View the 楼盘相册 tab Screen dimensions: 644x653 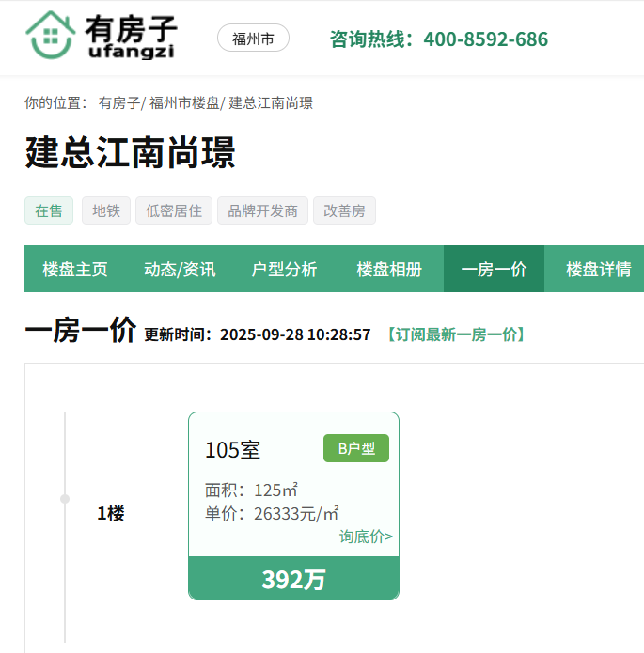point(389,270)
